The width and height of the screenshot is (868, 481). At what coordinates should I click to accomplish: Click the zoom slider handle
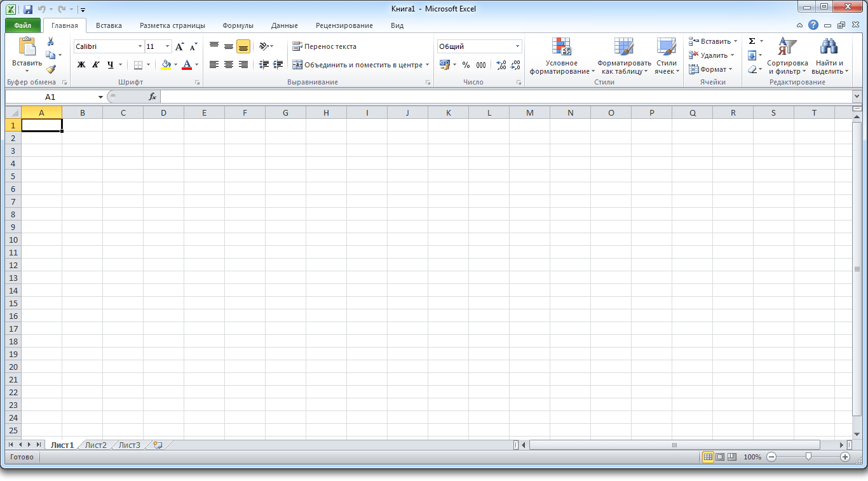point(808,456)
